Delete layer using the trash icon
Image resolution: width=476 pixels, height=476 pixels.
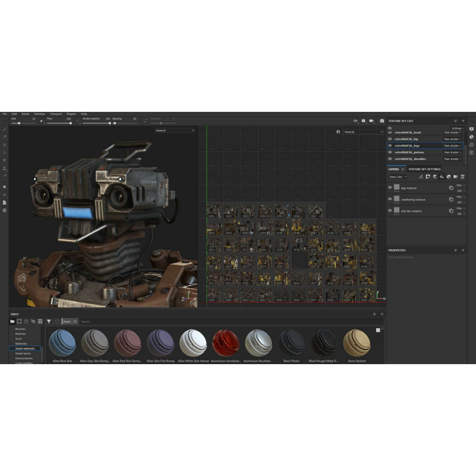coord(462,177)
